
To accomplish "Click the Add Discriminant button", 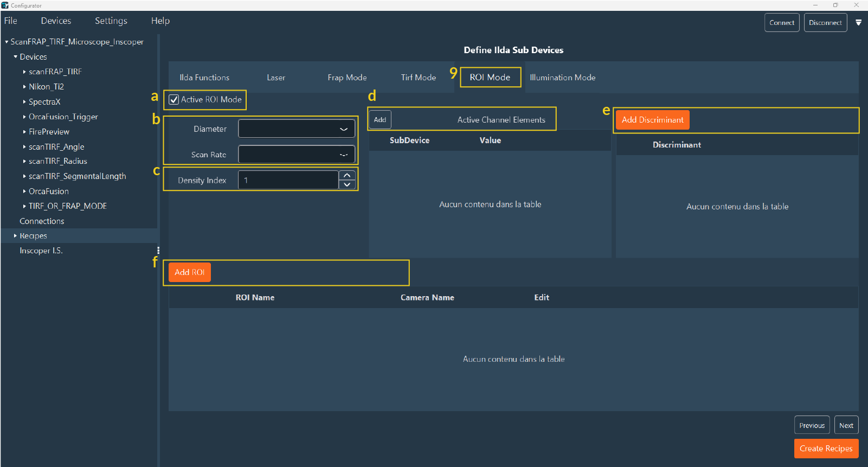I will (652, 120).
